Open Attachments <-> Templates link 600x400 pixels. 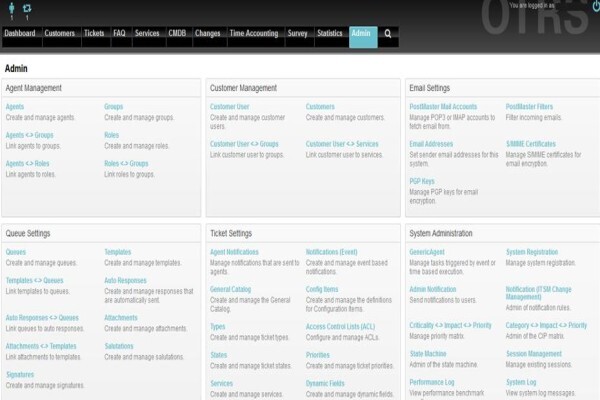point(41,346)
